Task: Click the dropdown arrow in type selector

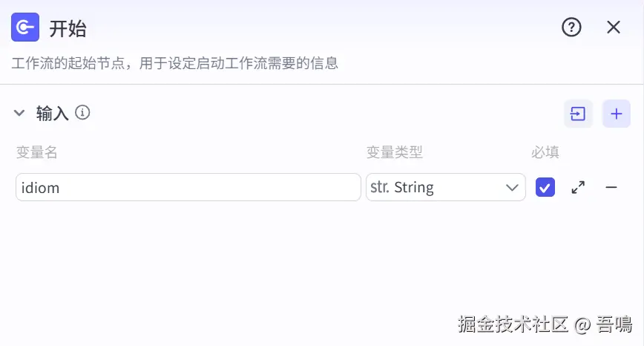Action: tap(512, 187)
